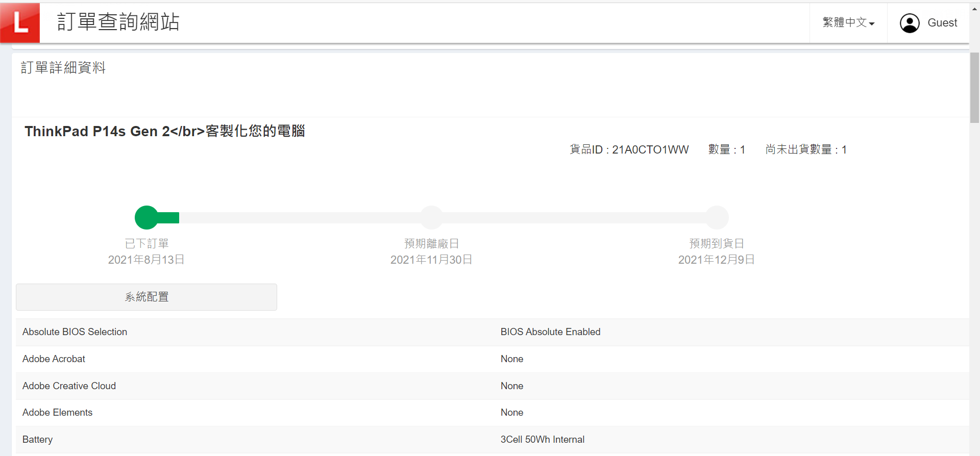Click the Absolute BIOS Selection row label
The width and height of the screenshot is (980, 456).
(75, 332)
